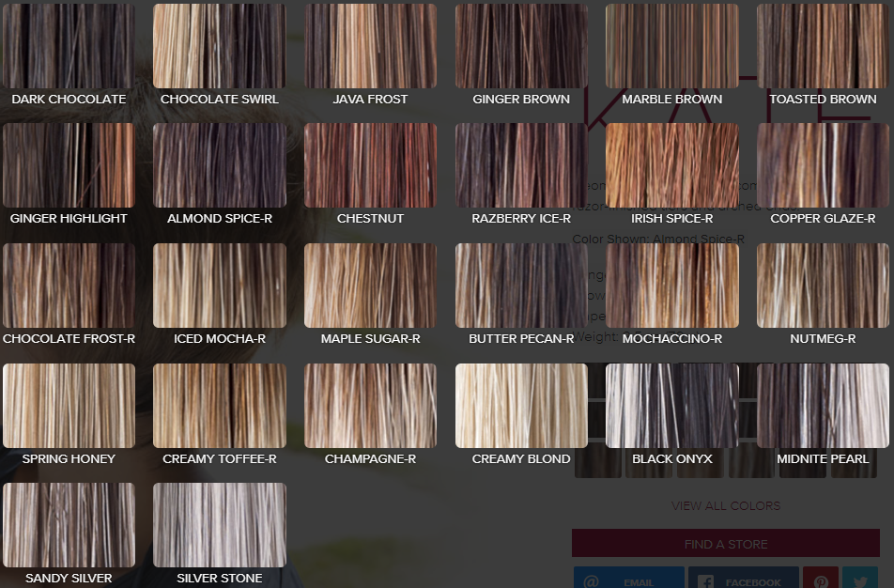
Task: Share using the Twitter icon
Action: pyautogui.click(x=860, y=577)
